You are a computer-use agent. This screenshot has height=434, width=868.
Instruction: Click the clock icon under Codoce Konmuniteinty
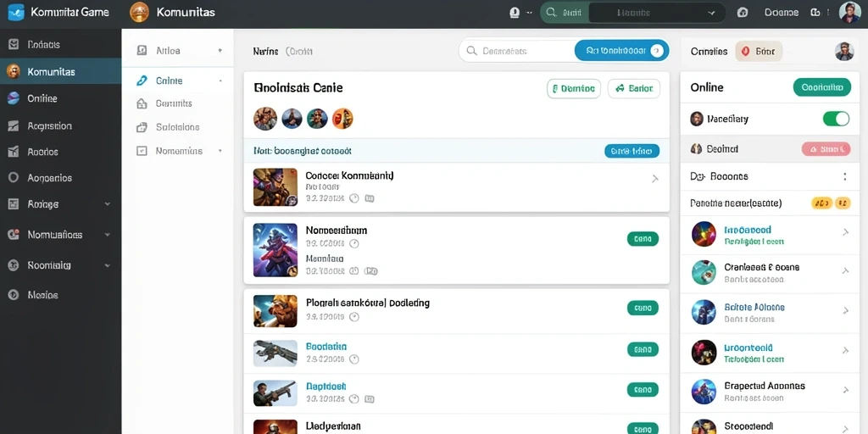click(x=354, y=198)
